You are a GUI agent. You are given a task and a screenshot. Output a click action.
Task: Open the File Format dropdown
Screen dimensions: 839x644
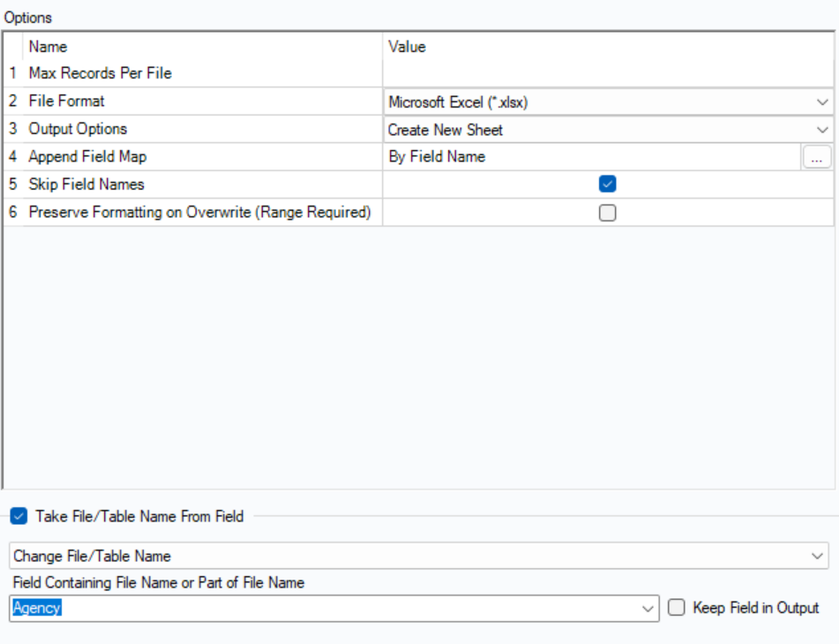coord(822,102)
